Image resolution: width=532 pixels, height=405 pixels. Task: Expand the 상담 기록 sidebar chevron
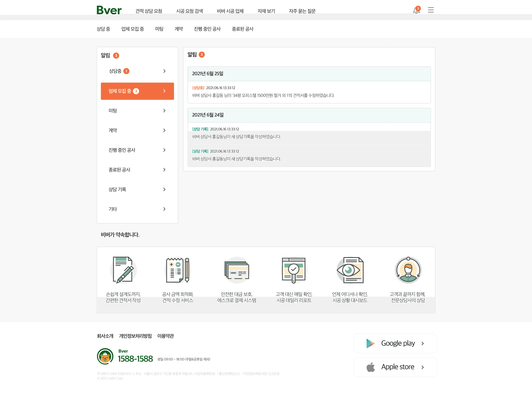point(164,189)
